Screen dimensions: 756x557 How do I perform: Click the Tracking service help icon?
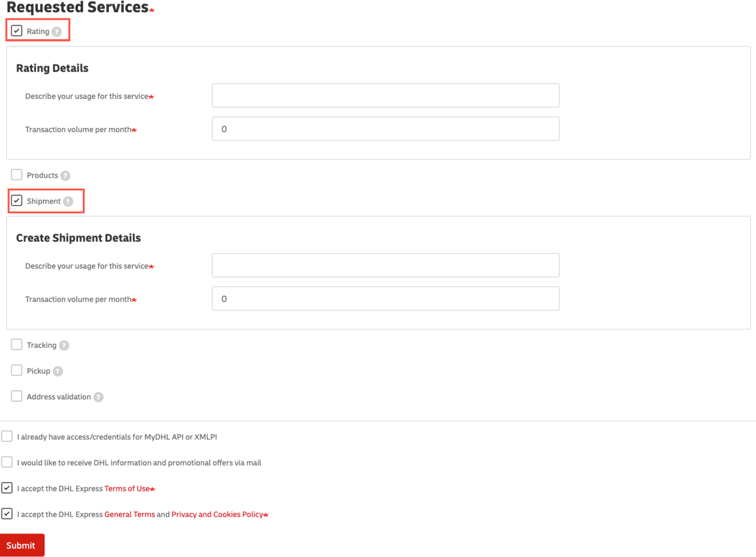click(65, 345)
